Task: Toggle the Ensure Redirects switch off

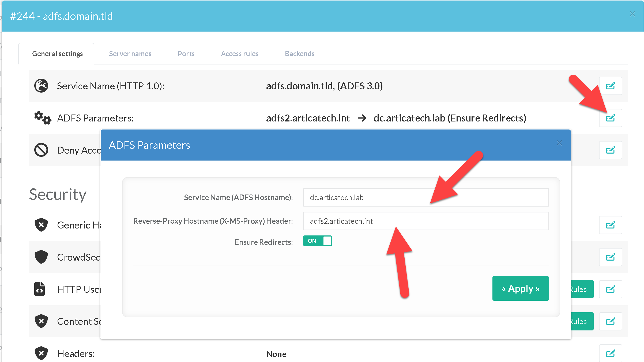Action: (x=317, y=241)
